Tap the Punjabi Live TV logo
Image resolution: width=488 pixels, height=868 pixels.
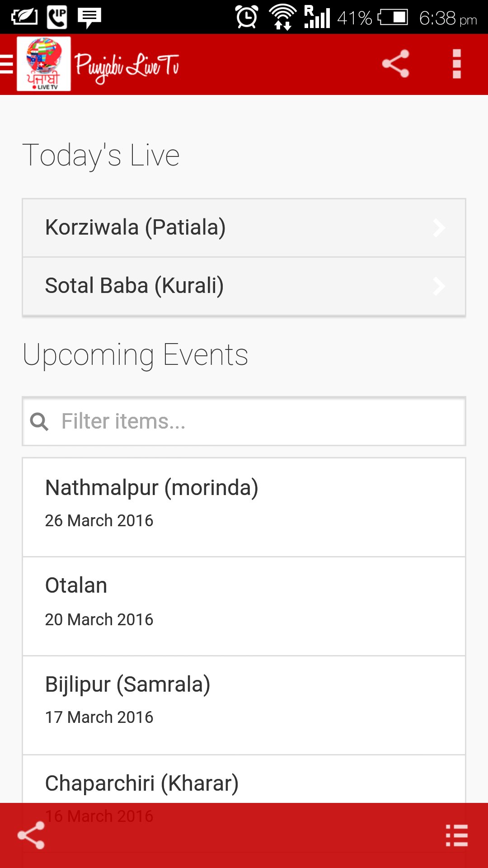click(x=44, y=64)
